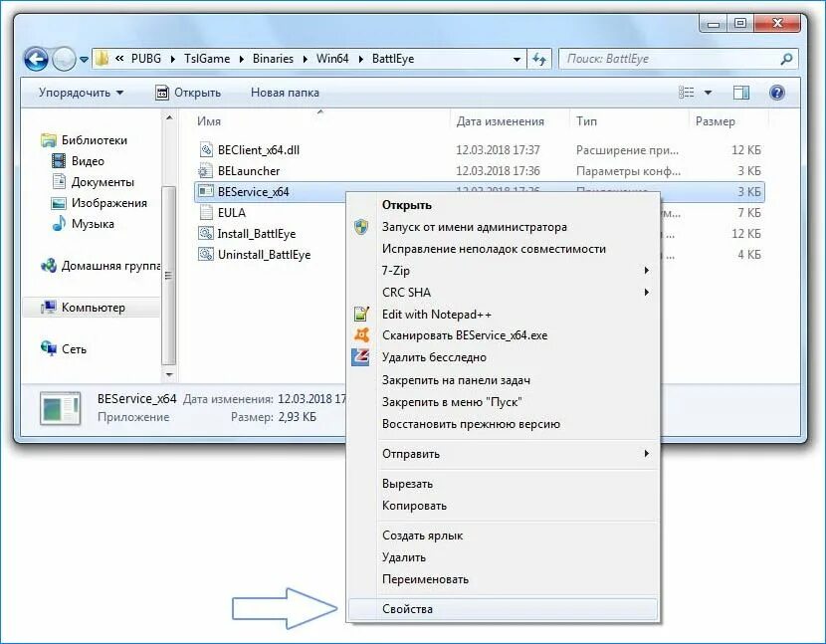Choose Создать ярлык from context menu

click(x=503, y=536)
